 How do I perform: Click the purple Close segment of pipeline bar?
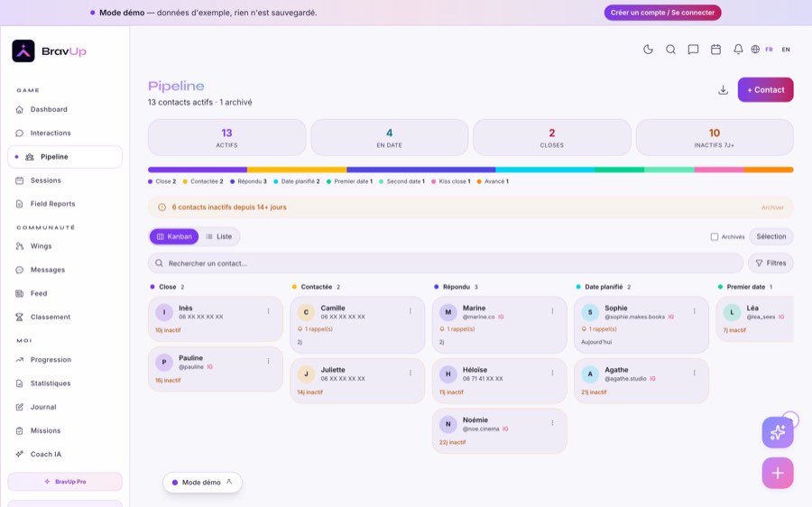click(x=198, y=170)
